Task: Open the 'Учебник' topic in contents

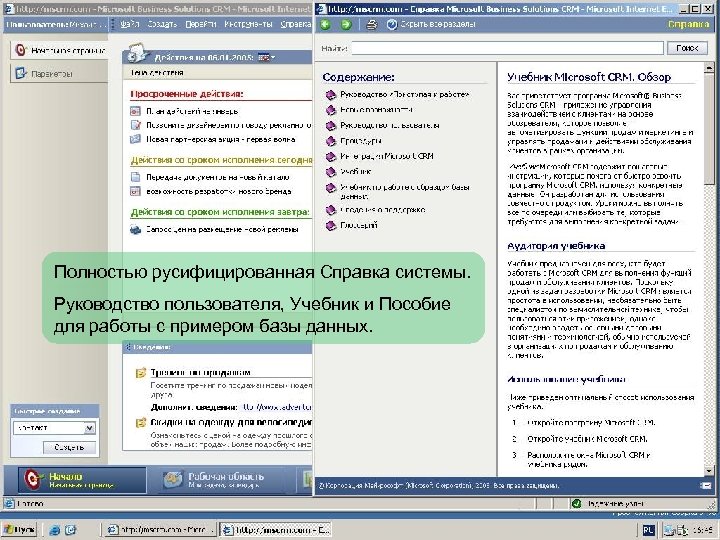Action: (x=355, y=172)
